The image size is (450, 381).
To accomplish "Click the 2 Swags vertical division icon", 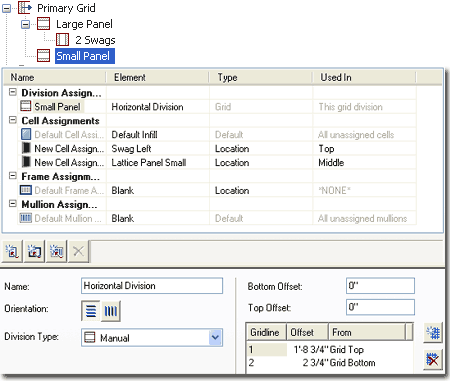I will click(62, 40).
